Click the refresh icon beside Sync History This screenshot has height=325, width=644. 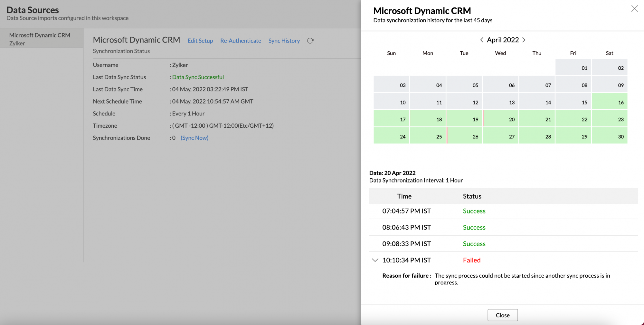point(310,41)
